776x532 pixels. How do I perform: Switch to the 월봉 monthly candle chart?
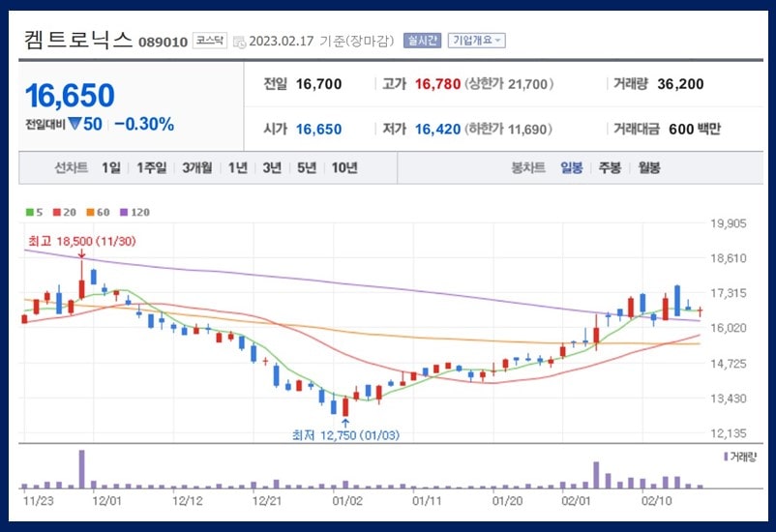(x=649, y=167)
